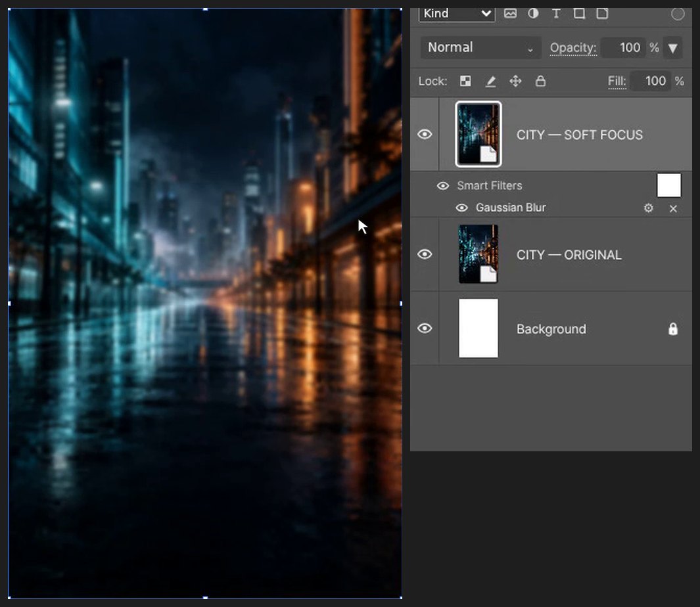
Task: Click the Smart Filters white mask thumbnail
Action: 668,185
